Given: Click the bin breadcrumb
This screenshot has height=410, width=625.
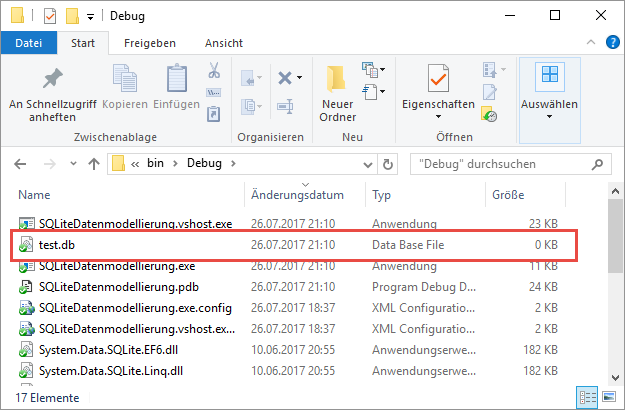Looking at the screenshot, I should (155, 163).
